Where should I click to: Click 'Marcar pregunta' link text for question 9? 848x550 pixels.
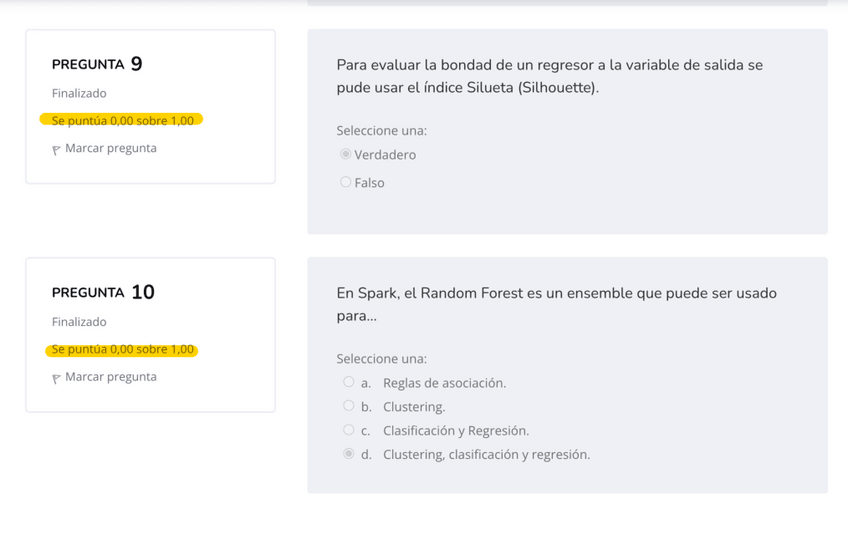[x=110, y=148]
